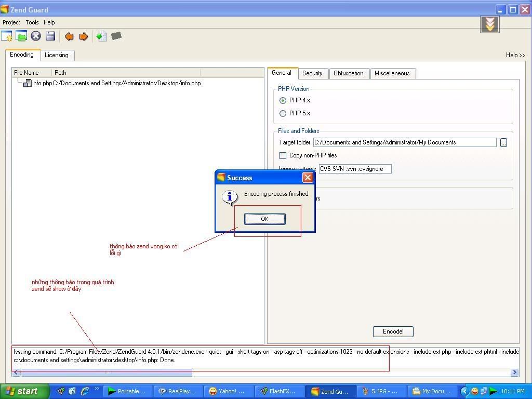This screenshot has height=399, width=532.
Task: Click the Yahoo smiley tray icon
Action: point(475,391)
